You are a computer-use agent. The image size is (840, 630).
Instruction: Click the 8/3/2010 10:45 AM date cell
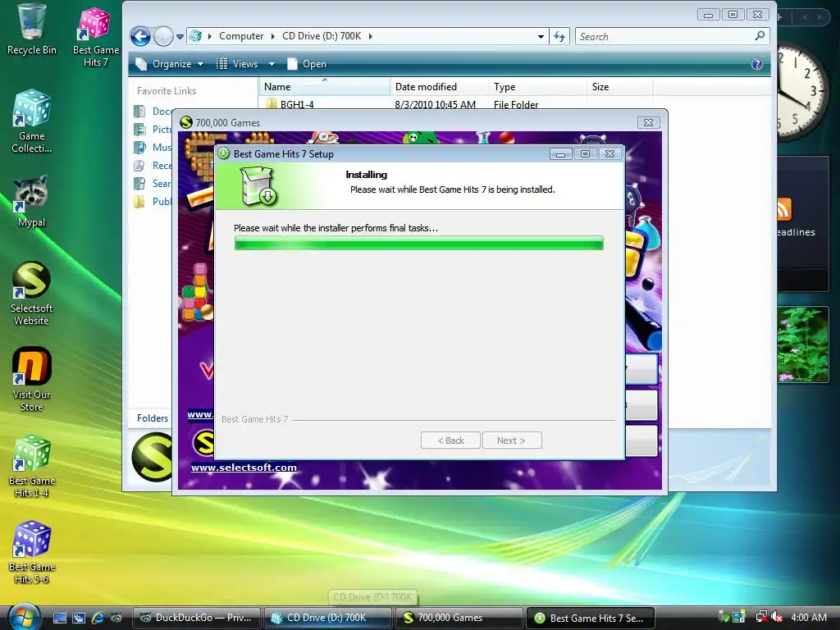coord(435,104)
